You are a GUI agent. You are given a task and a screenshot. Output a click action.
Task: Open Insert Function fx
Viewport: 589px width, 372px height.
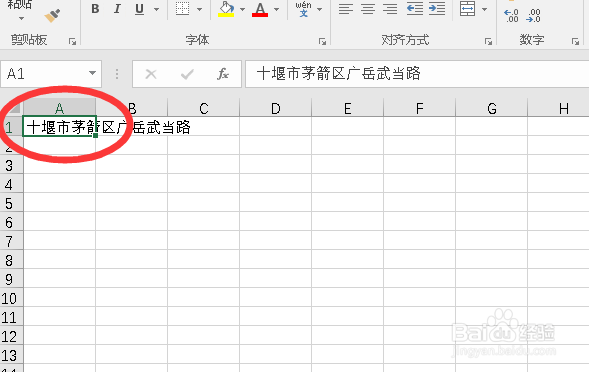tap(223, 74)
